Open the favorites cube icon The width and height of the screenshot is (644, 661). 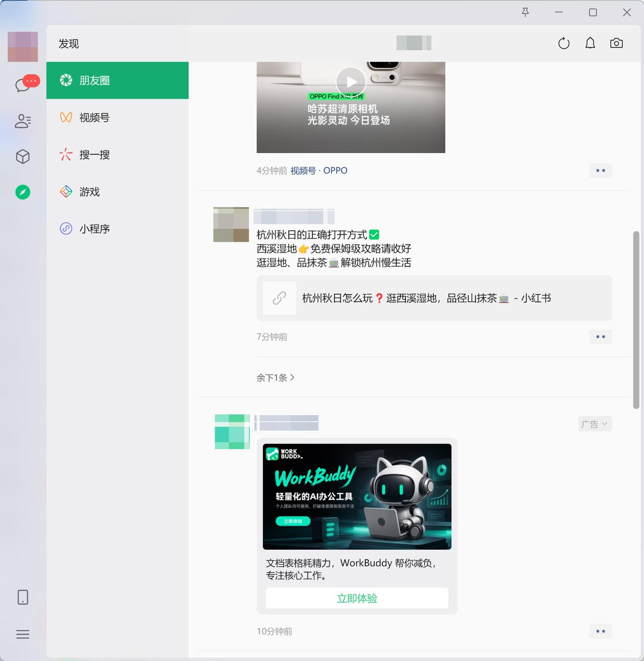coord(23,157)
